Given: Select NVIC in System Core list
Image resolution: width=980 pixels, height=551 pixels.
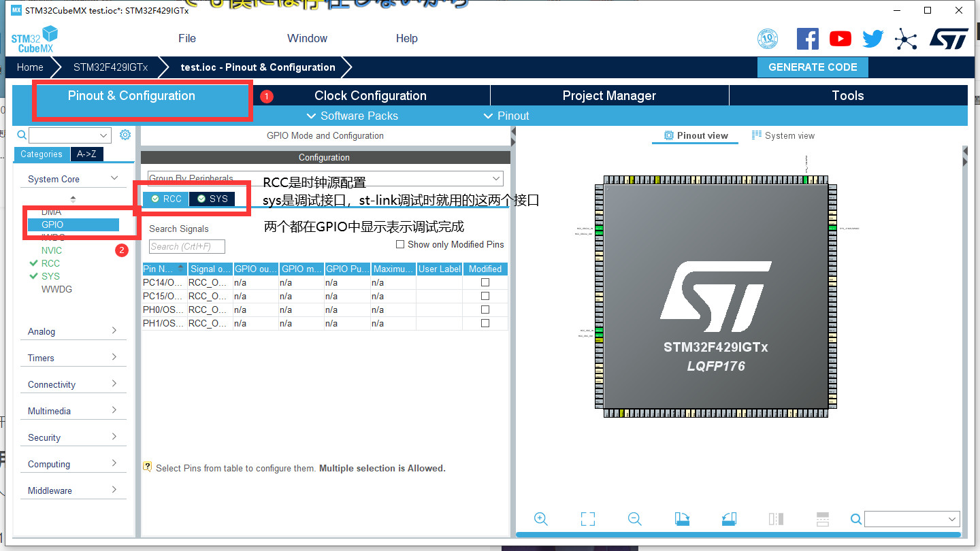Looking at the screenshot, I should [52, 250].
